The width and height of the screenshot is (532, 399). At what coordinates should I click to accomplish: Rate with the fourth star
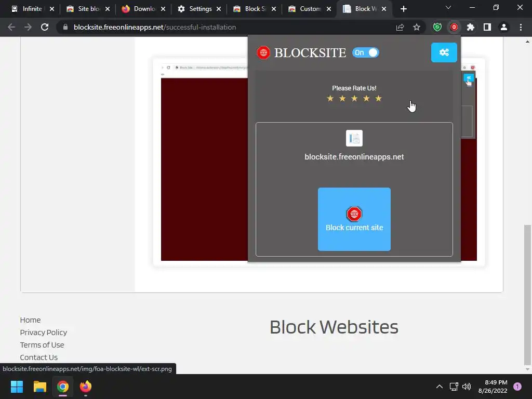[366, 98]
